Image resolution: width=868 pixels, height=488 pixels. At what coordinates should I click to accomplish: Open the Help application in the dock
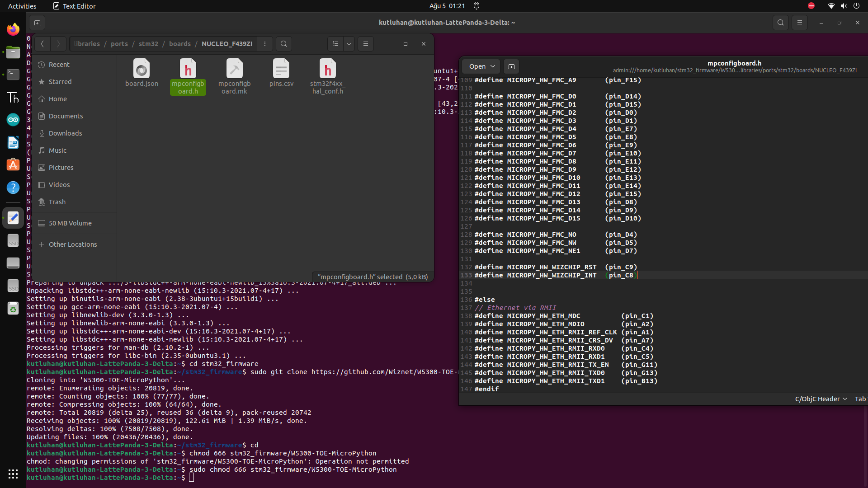point(13,187)
